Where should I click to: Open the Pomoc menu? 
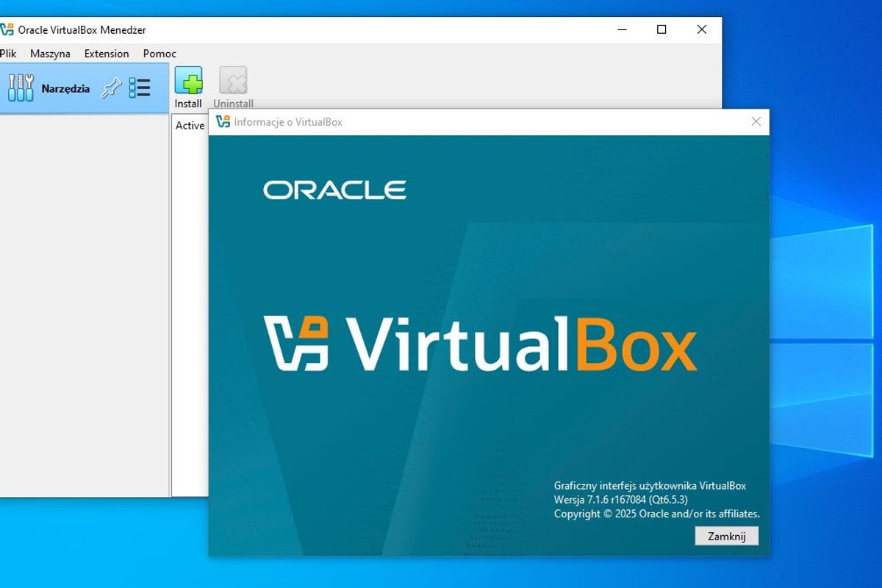[159, 53]
